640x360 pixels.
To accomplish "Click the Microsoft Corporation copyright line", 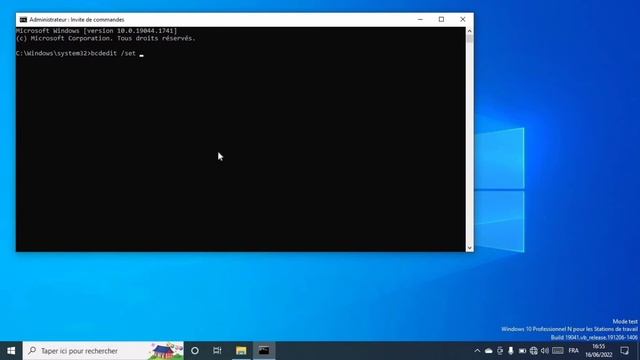I will (106, 38).
